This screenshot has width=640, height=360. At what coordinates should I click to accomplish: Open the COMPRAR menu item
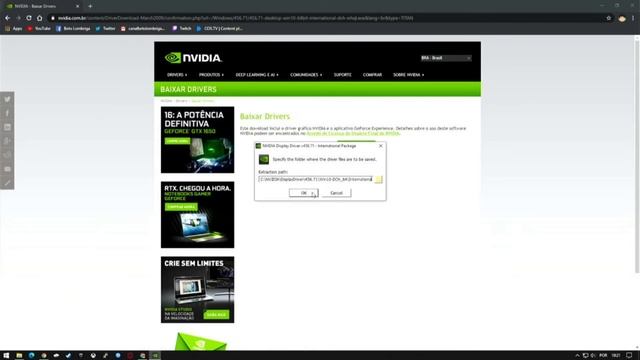[372, 75]
